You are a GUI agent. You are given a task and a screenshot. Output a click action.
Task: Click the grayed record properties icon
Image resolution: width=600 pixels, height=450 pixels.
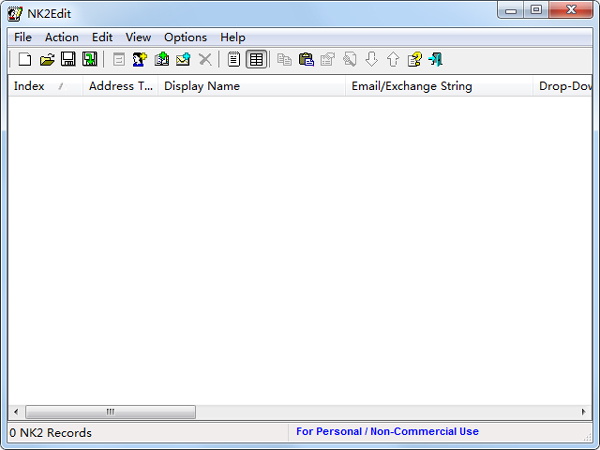click(x=119, y=60)
